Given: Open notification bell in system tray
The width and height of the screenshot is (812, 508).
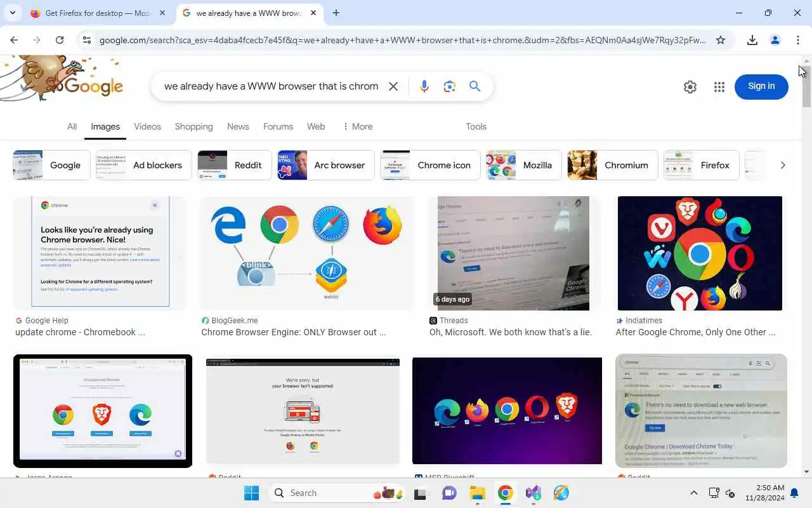Looking at the screenshot, I should [x=794, y=493].
